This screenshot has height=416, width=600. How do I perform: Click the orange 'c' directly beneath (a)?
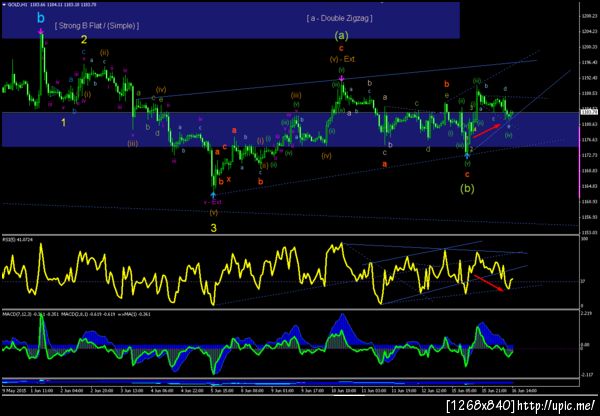(341, 48)
